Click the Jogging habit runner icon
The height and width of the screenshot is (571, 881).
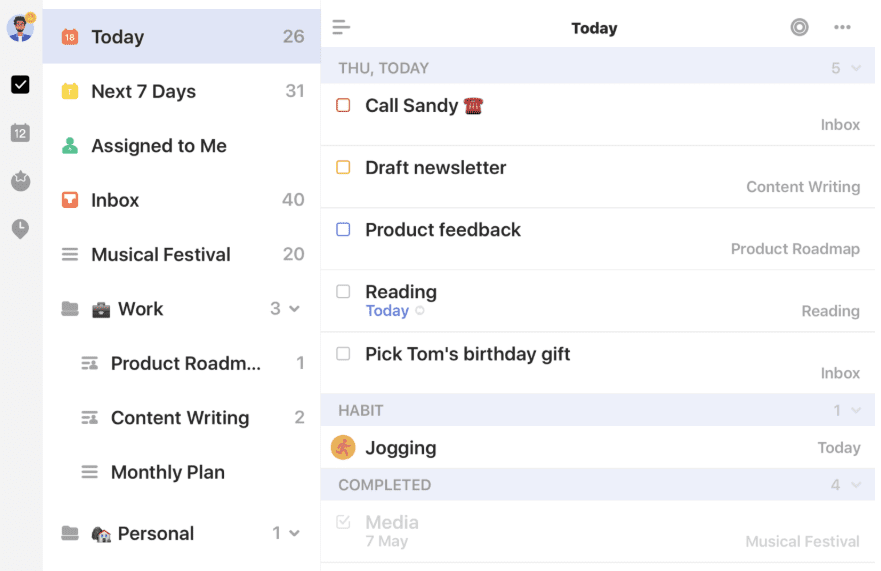tap(343, 448)
